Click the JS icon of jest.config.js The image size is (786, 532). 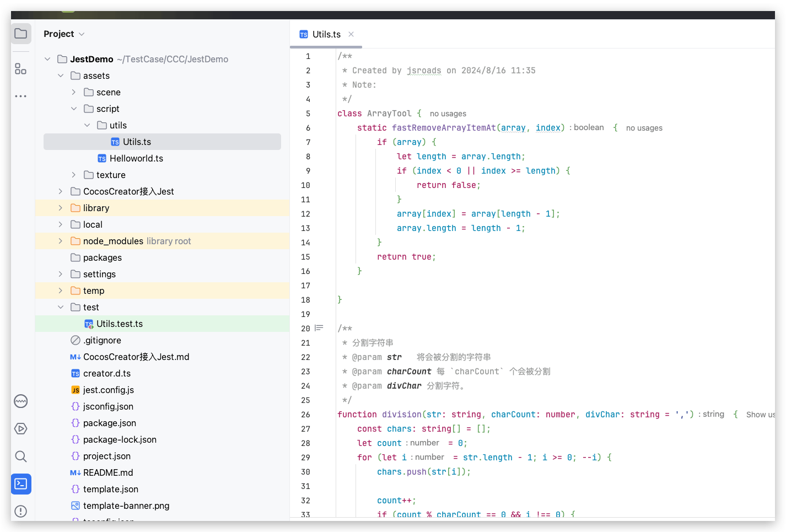click(76, 390)
